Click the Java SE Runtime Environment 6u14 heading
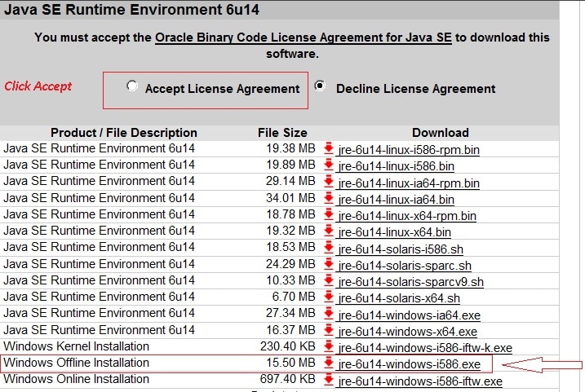585x392 pixels. 114,11
